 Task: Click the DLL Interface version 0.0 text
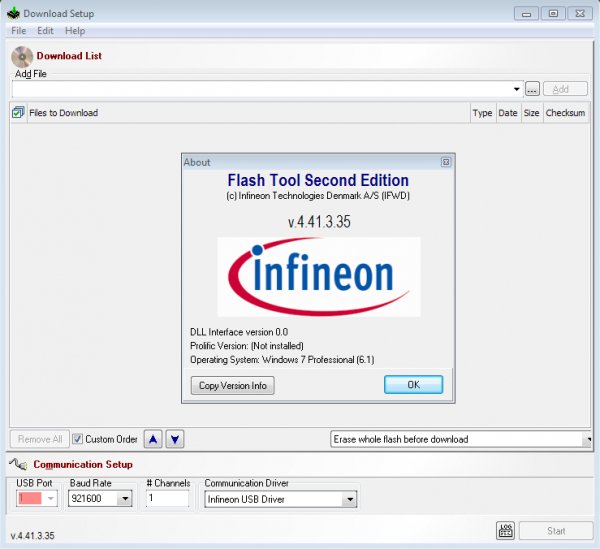pyautogui.click(x=239, y=332)
